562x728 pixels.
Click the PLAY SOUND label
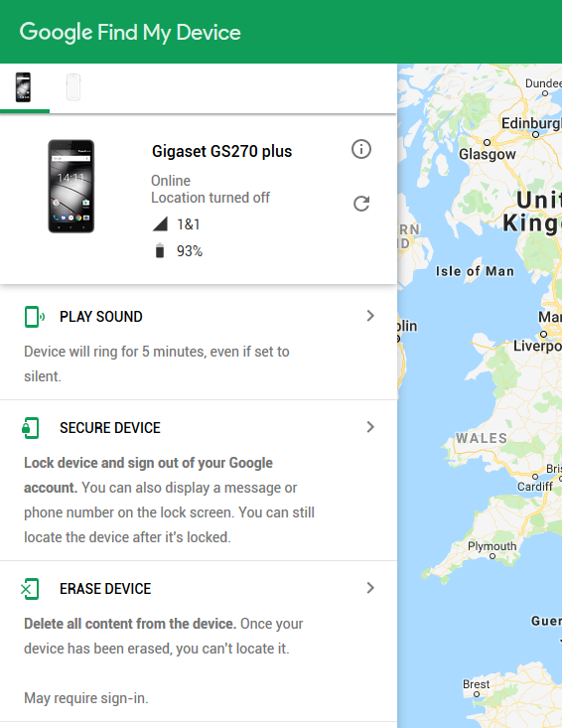[x=100, y=317]
